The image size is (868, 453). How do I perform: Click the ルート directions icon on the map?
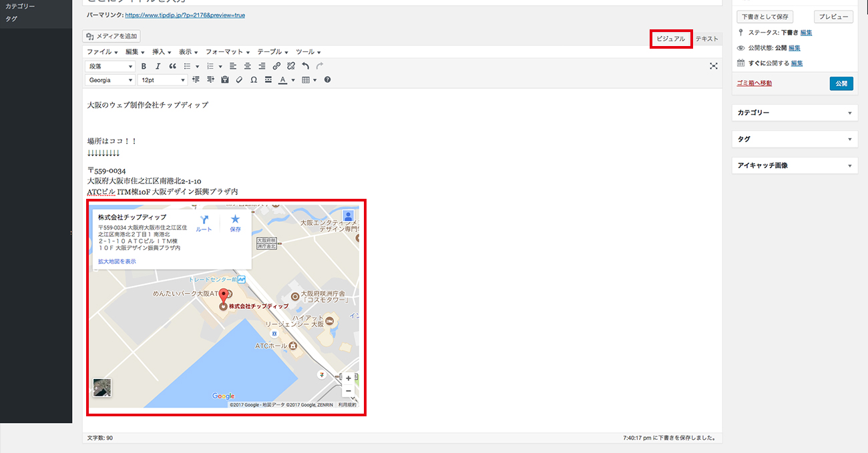204,223
